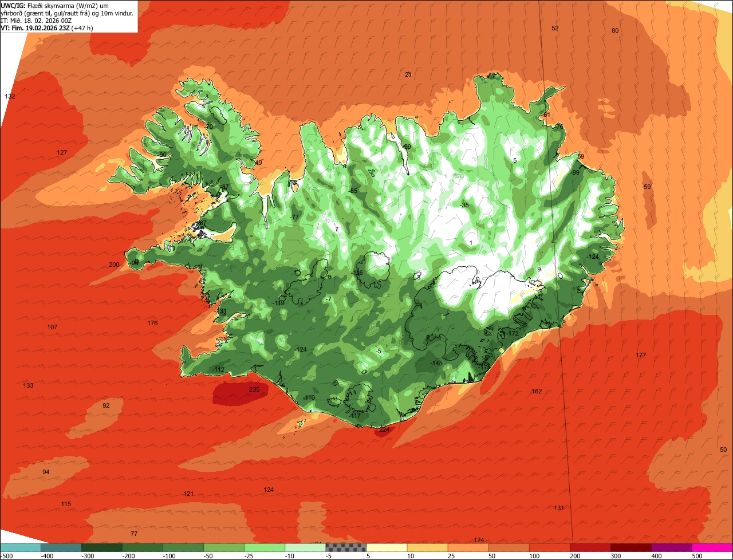Click the map value 127
733x560 pixels.
pos(62,152)
